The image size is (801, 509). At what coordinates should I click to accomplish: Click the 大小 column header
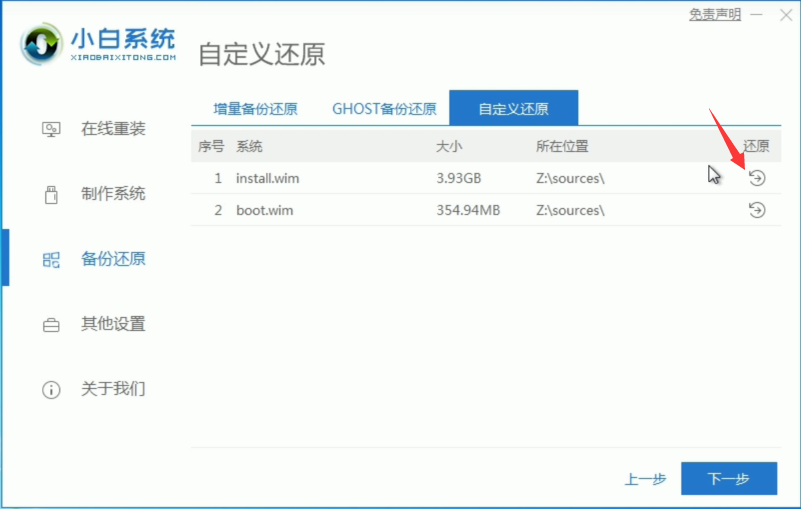pos(449,146)
